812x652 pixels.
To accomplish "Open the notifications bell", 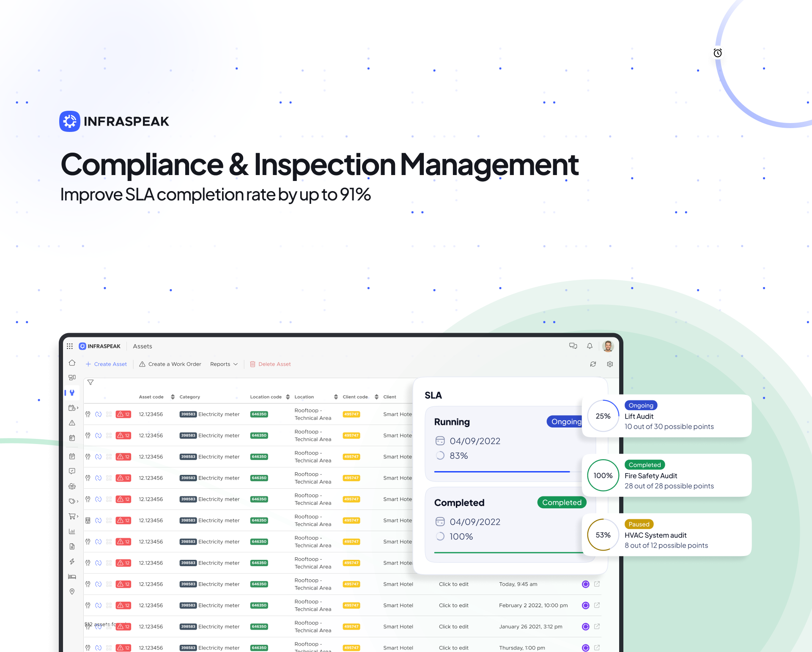I will click(x=590, y=346).
